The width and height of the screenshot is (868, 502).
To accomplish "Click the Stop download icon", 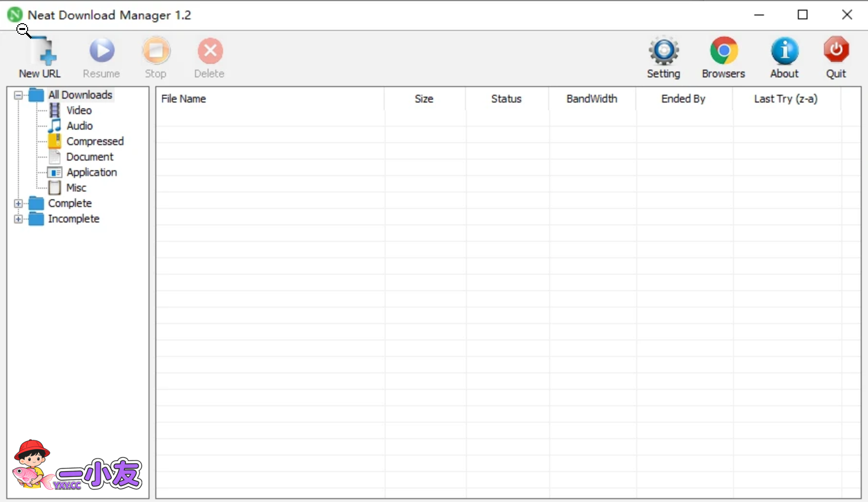I will tap(156, 51).
